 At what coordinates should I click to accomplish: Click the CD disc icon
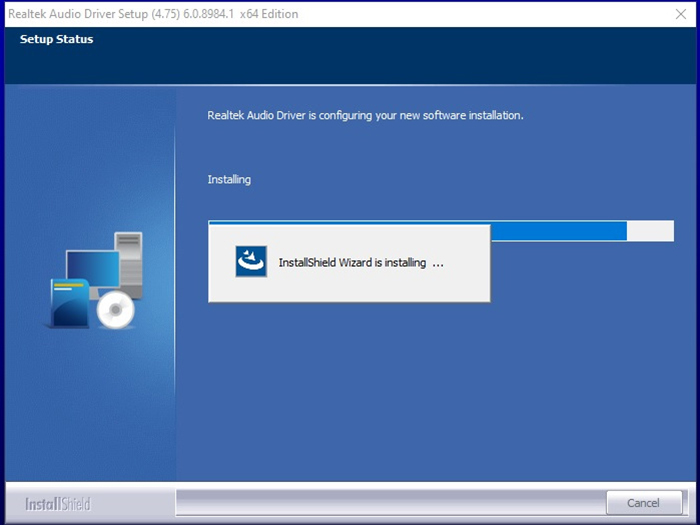click(x=116, y=311)
